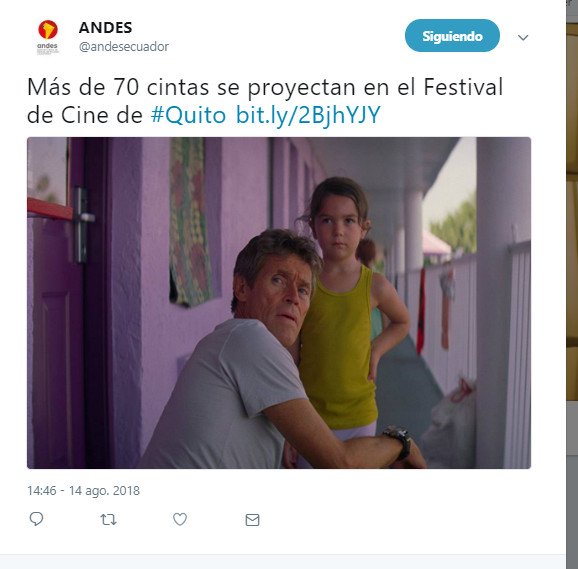
Task: Toggle the Siguiendo follow button
Action: (x=452, y=36)
